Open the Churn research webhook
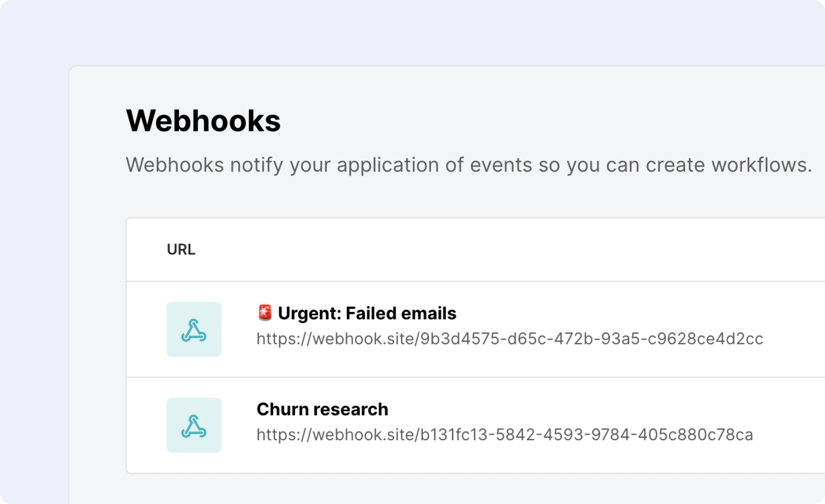This screenshot has width=825, height=504. [x=322, y=409]
